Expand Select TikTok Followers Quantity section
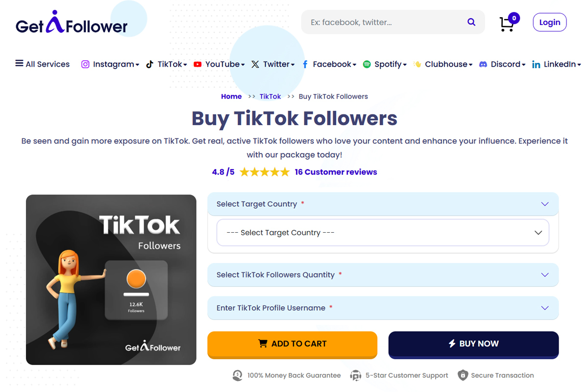This screenshot has height=392, width=588. [383, 275]
